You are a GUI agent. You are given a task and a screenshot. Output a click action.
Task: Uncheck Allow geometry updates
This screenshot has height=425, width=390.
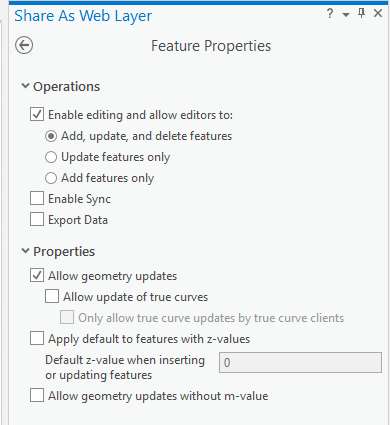pyautogui.click(x=37, y=276)
